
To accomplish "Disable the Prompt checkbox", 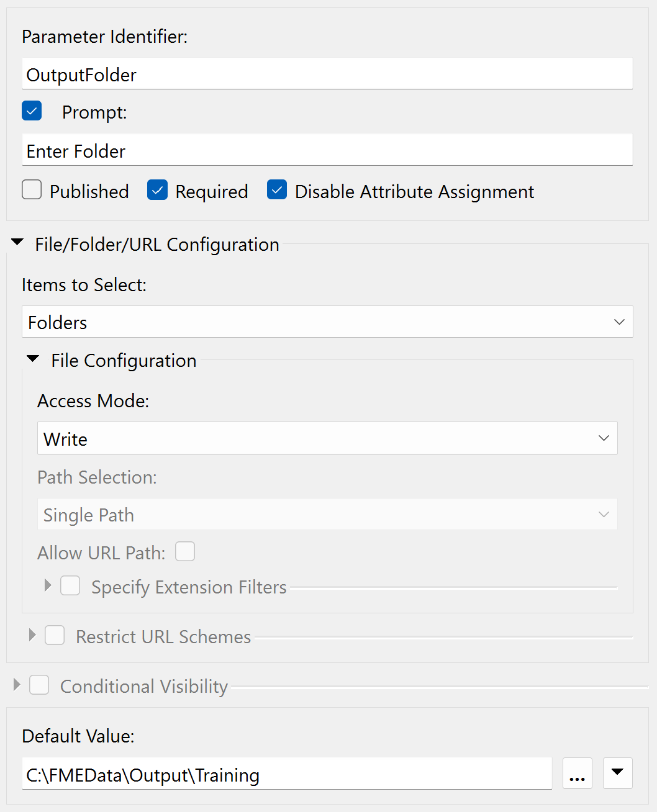I will click(x=32, y=111).
